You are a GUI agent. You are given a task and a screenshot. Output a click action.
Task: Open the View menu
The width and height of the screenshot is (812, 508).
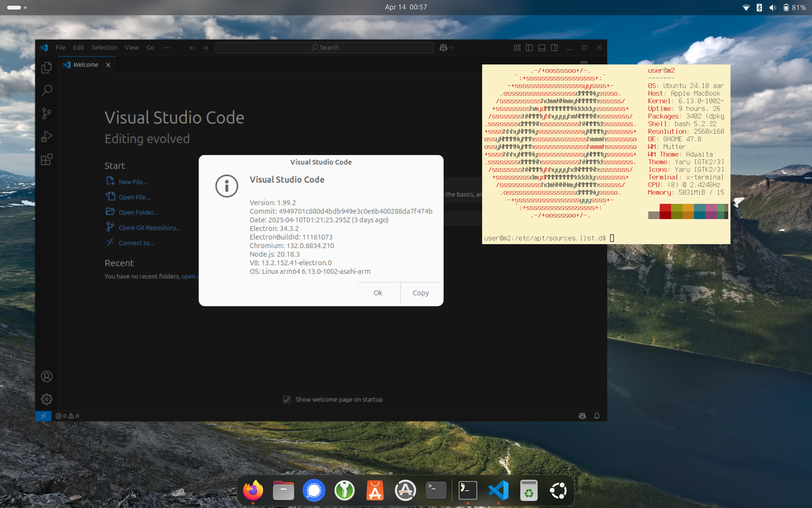(132, 48)
